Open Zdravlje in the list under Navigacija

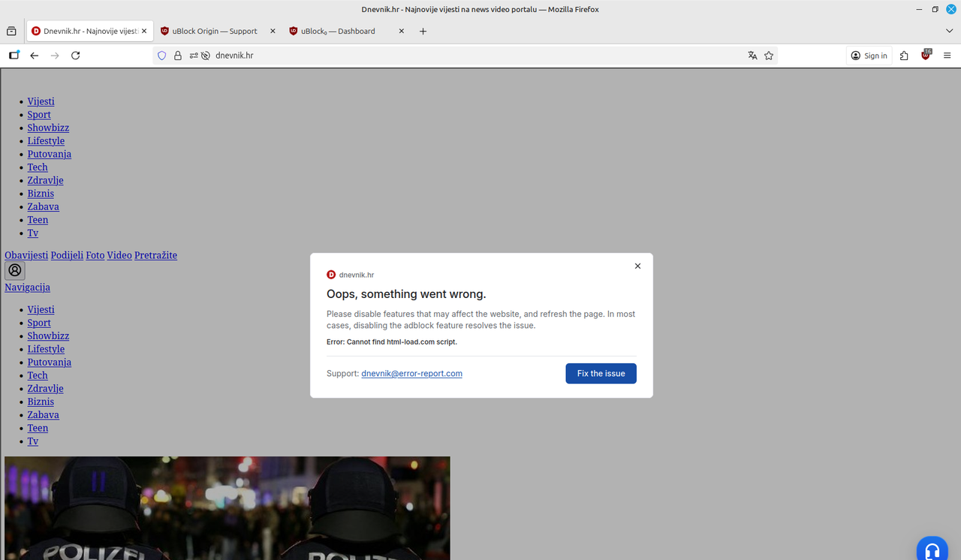coord(46,388)
